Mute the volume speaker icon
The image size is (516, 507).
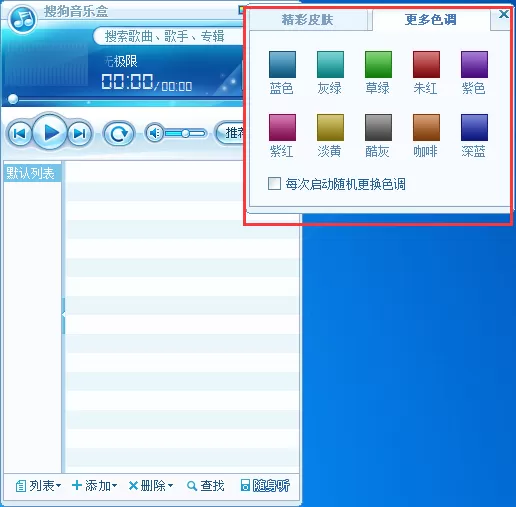(x=154, y=134)
